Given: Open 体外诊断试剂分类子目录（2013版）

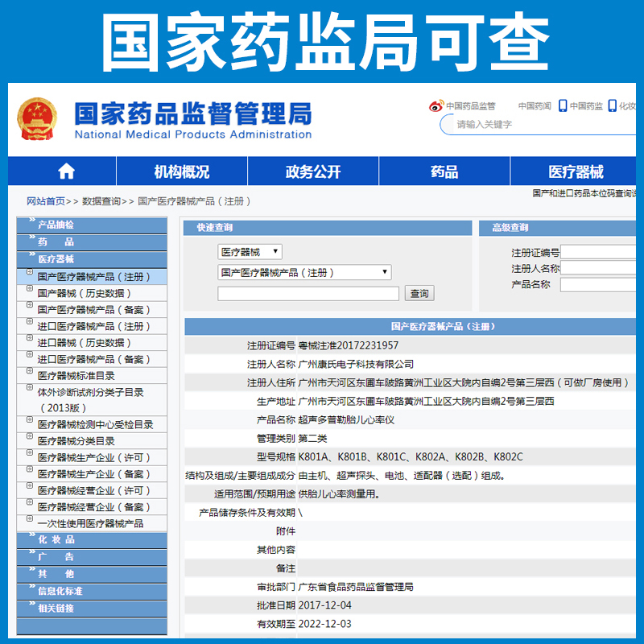Looking at the screenshot, I should tap(90, 400).
